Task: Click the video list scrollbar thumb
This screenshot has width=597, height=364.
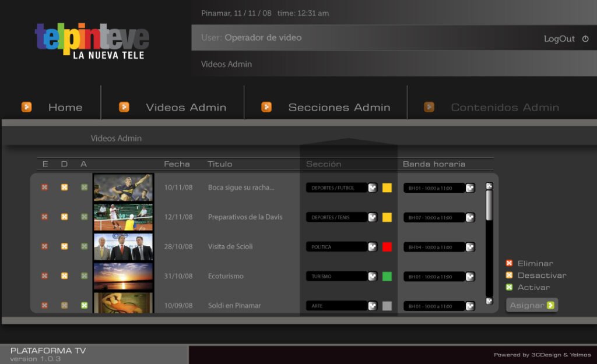Action: [490, 205]
